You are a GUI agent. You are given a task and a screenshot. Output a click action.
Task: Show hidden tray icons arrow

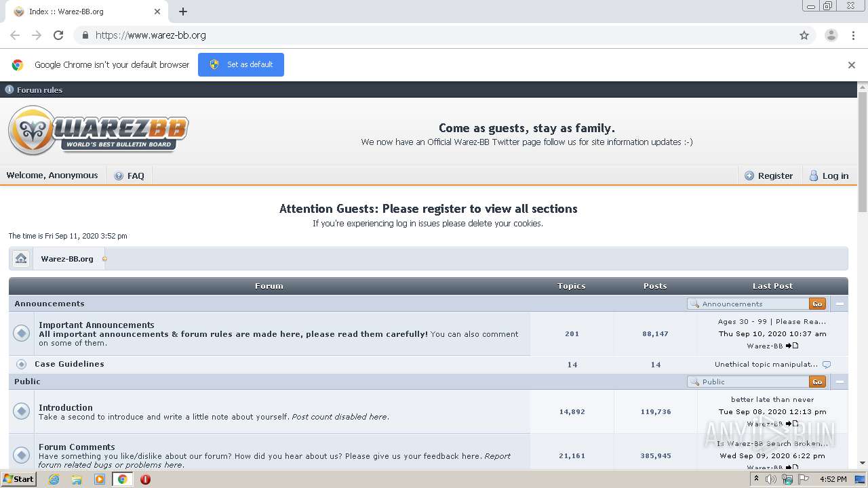pyautogui.click(x=757, y=479)
